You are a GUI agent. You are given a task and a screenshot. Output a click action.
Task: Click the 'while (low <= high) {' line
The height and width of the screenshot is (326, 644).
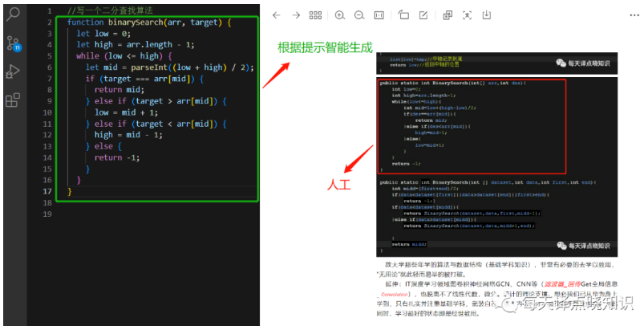tap(124, 56)
